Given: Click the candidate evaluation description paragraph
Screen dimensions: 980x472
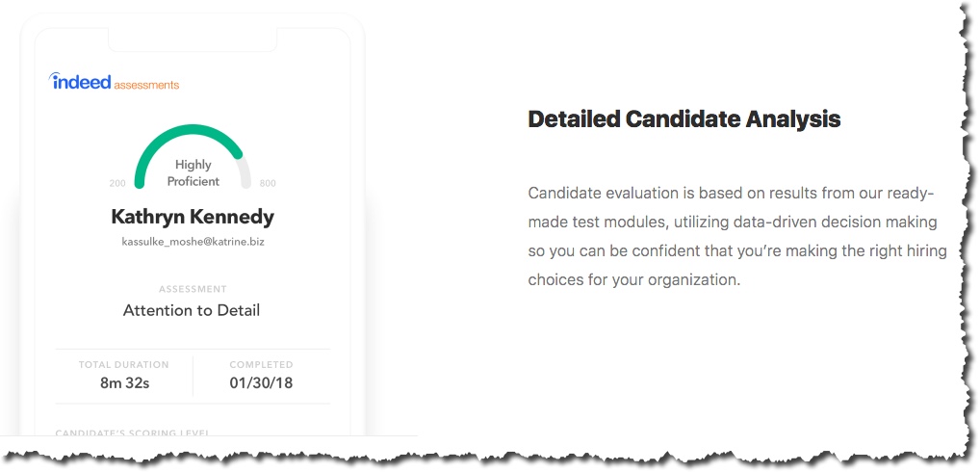Looking at the screenshot, I should coord(736,236).
